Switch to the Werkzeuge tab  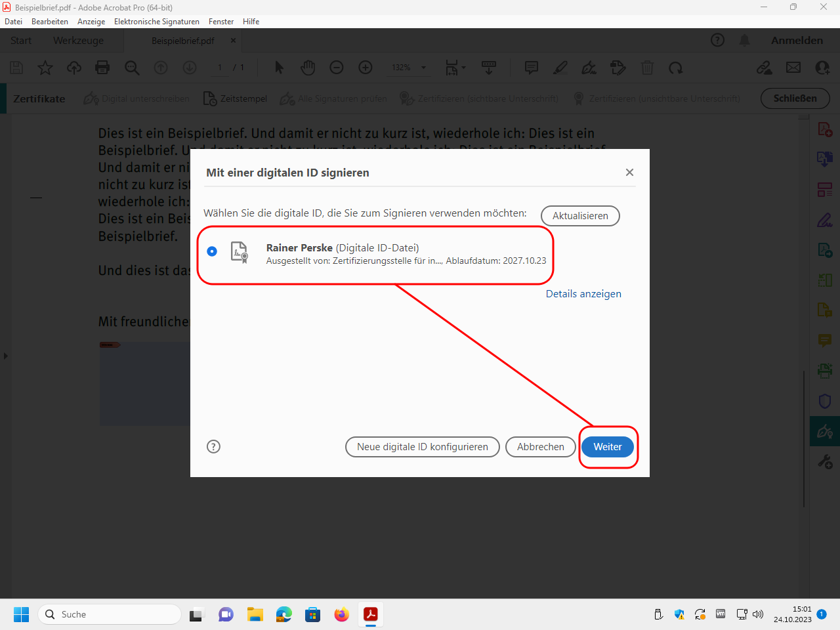(x=78, y=41)
